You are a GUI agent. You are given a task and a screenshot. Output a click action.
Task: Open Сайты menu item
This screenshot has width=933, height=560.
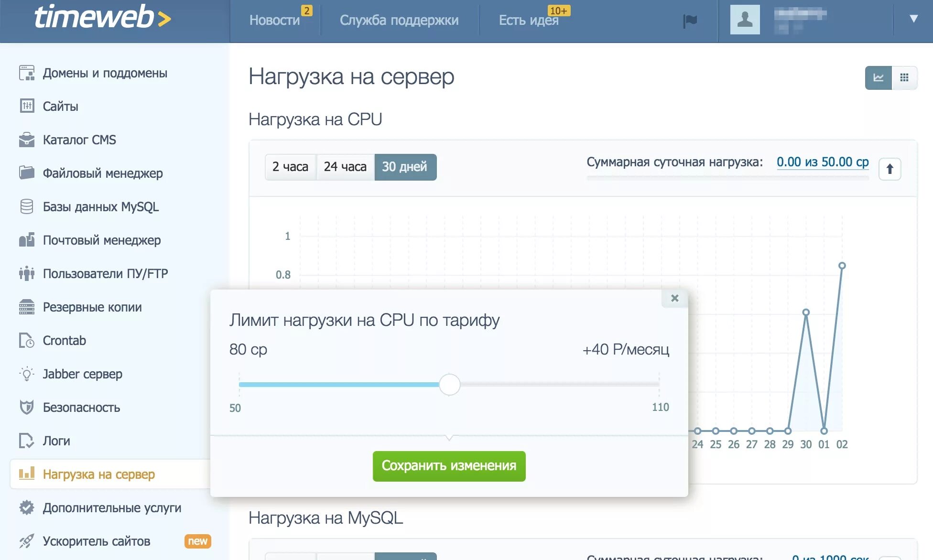click(x=60, y=106)
